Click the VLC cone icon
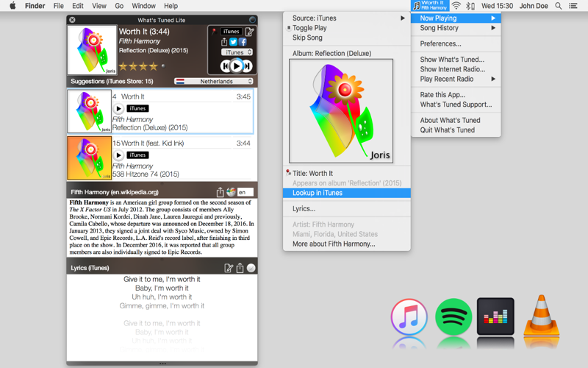 point(541,316)
